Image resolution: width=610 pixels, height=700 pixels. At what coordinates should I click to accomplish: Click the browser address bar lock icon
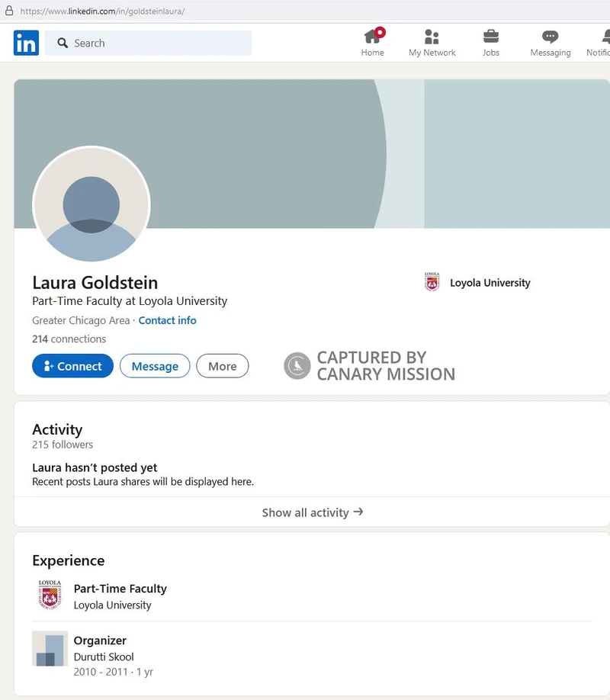click(x=9, y=11)
